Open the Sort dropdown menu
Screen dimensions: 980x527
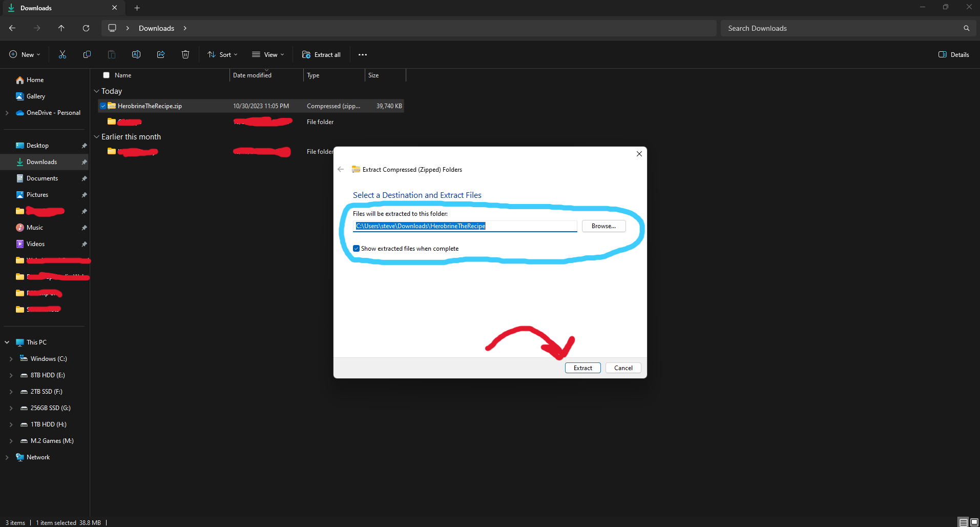tap(222, 54)
